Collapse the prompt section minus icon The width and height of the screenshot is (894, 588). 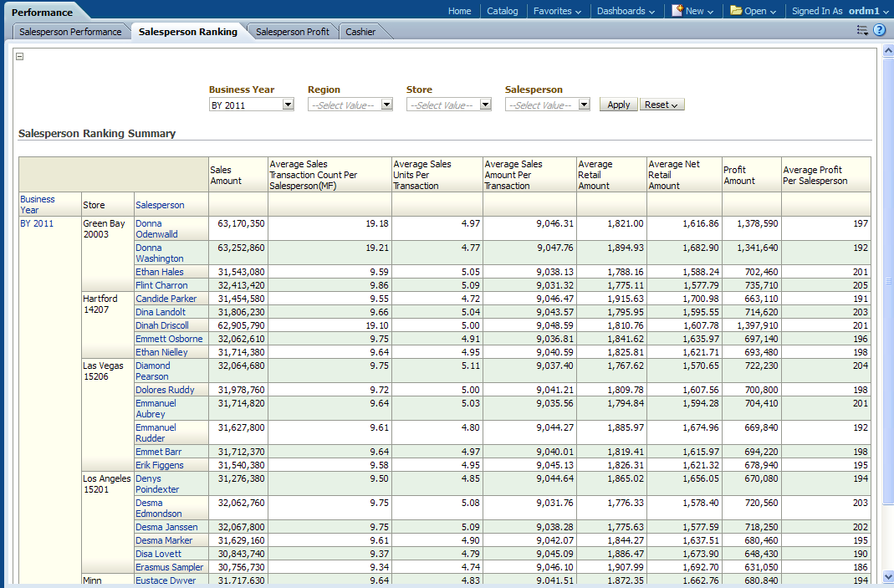(x=20, y=57)
